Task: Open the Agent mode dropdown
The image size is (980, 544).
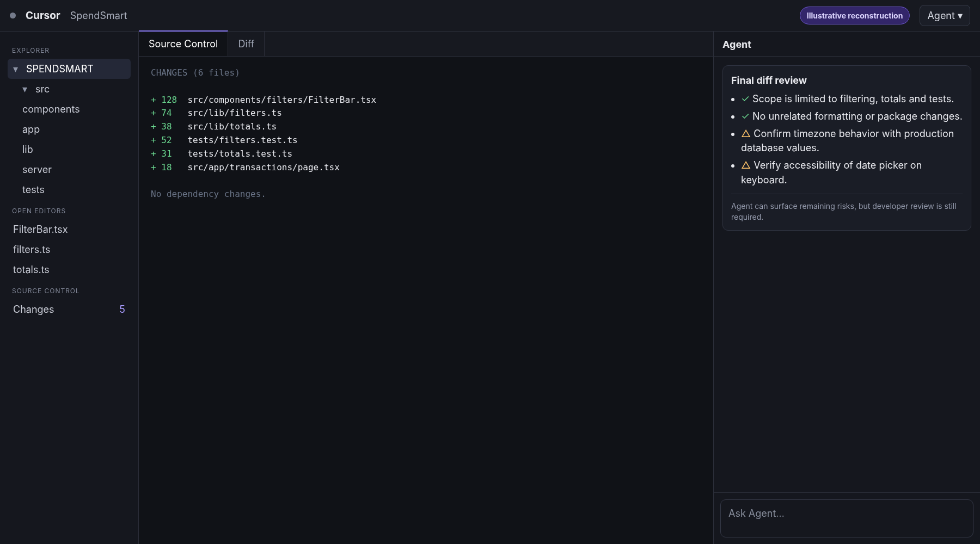Action: coord(945,16)
